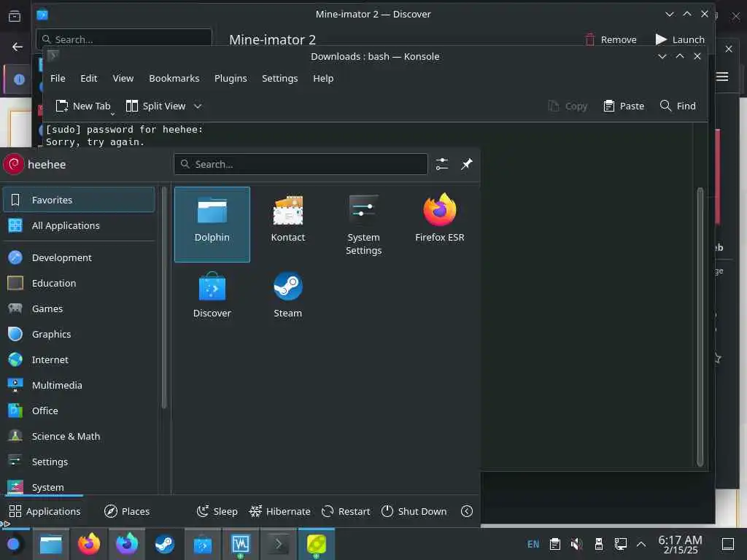The width and height of the screenshot is (747, 560).
Task: Open the clipboard tray icon
Action: 554,544
